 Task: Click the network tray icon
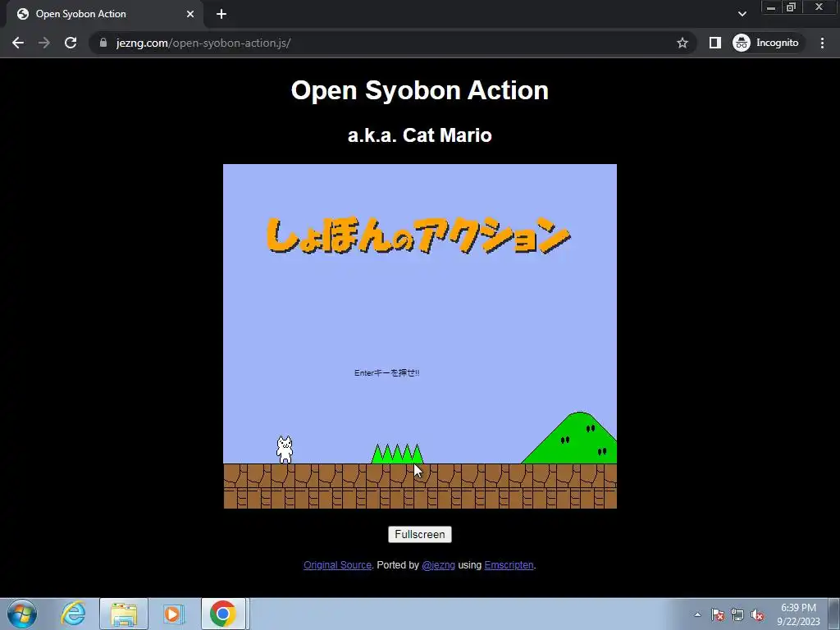[x=737, y=614]
